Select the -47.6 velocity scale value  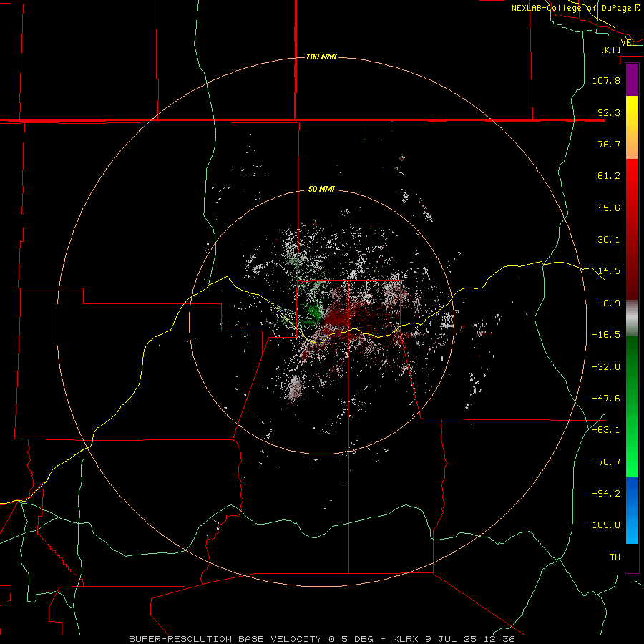606,399
